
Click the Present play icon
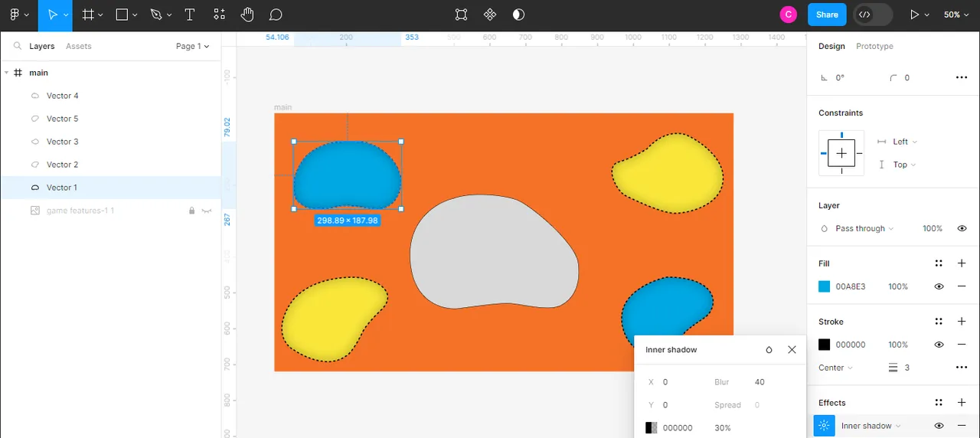tap(913, 15)
